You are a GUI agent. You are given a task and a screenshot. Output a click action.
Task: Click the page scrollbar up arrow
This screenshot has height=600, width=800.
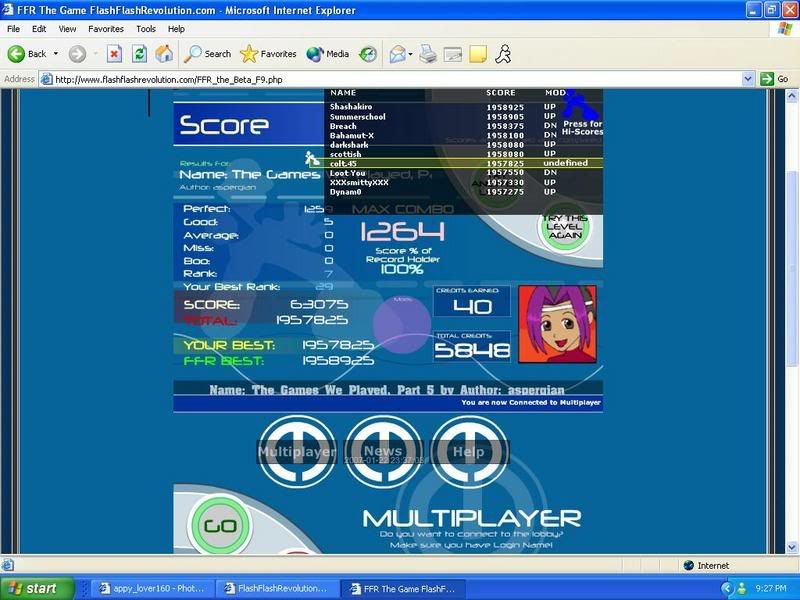point(792,95)
